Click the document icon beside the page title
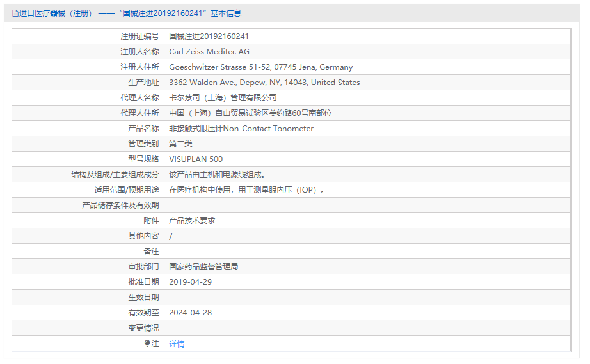Screen dimensions: 590x364 (x=15, y=13)
